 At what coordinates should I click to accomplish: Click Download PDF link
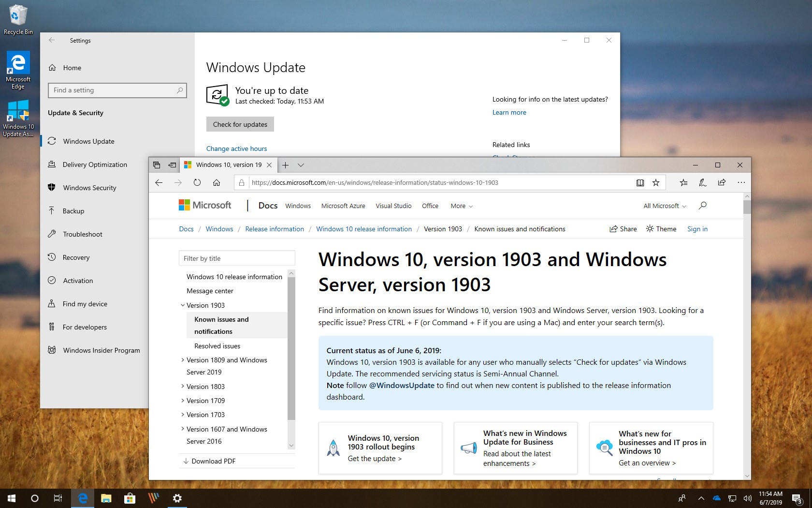click(x=209, y=461)
